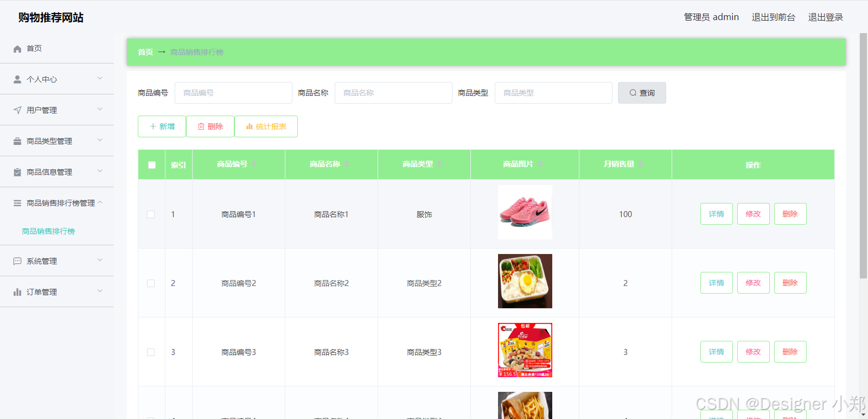
Task: Click the 退出登录 link
Action: point(825,17)
